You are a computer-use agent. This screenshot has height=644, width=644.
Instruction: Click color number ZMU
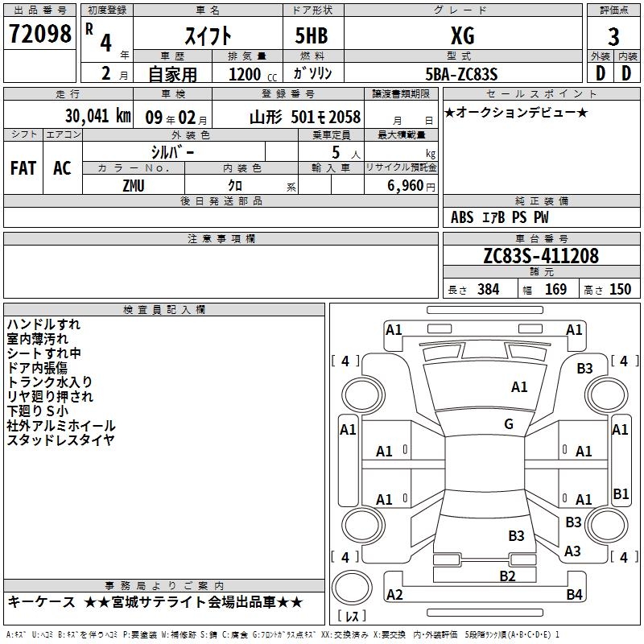tap(134, 186)
